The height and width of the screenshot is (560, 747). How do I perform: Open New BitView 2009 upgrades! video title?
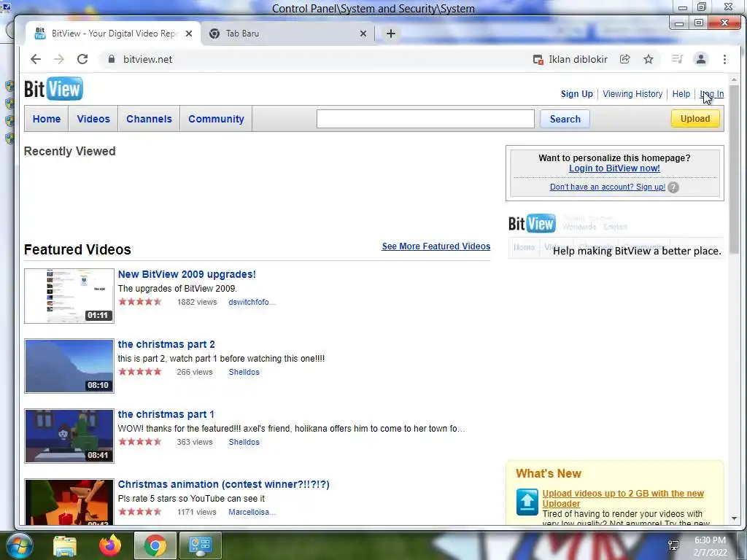point(187,274)
